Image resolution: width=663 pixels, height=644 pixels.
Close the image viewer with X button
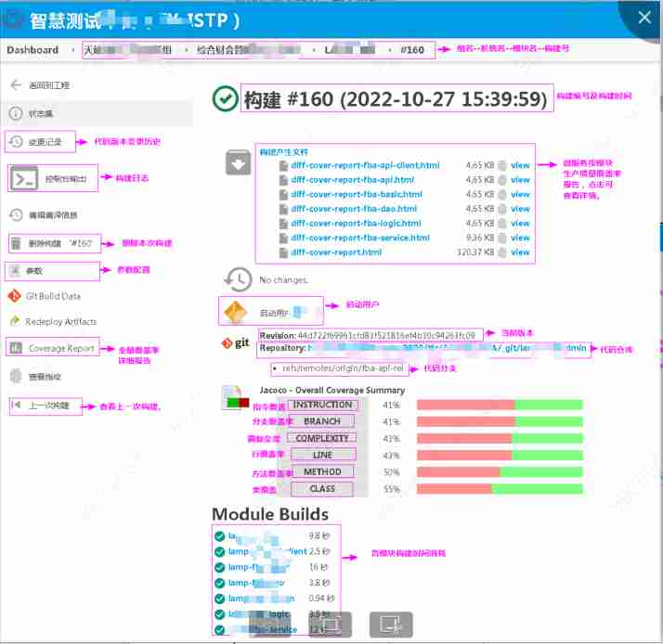coord(644,17)
